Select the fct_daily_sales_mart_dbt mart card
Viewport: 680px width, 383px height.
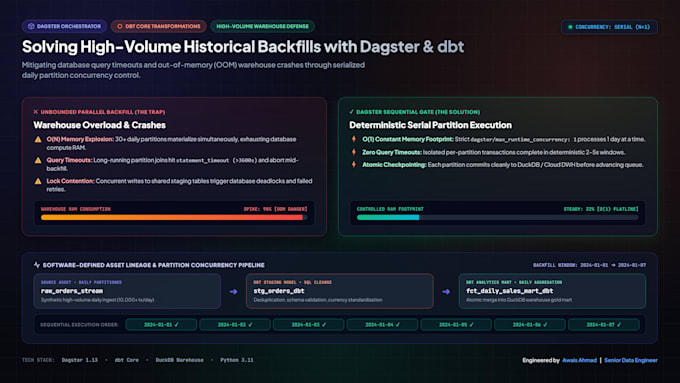(552, 291)
